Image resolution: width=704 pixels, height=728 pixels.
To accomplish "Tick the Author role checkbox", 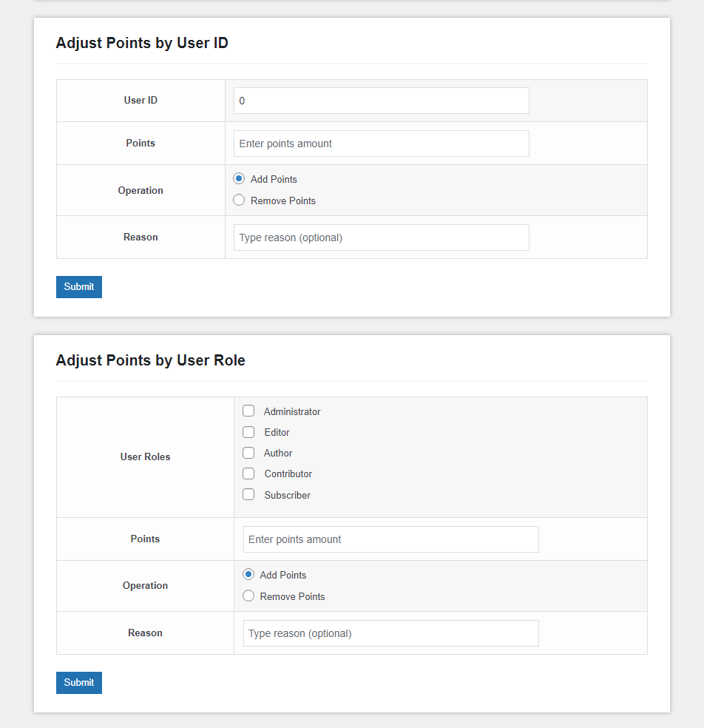I will (x=248, y=453).
